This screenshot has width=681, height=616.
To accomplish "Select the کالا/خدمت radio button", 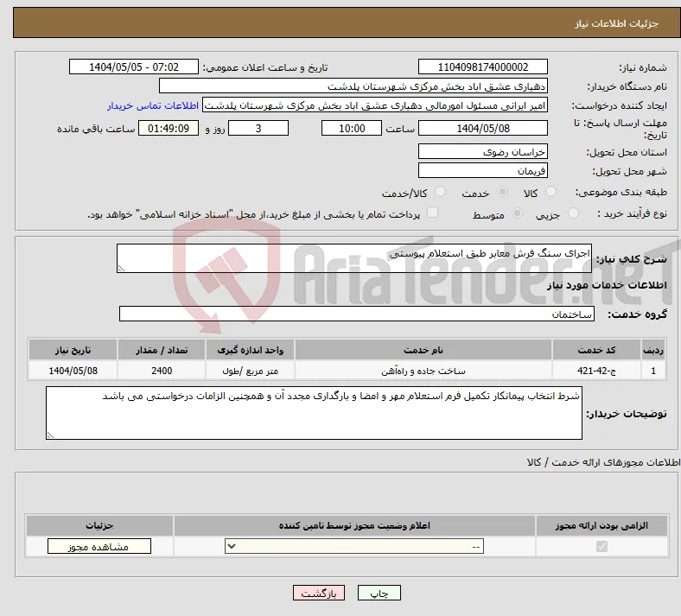I will point(441,192).
